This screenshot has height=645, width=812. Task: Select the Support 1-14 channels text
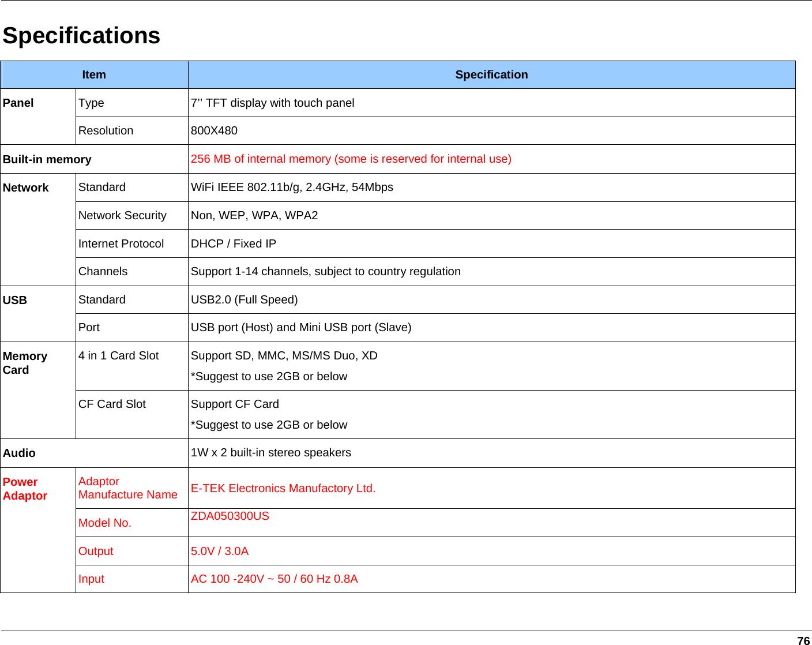326,271
